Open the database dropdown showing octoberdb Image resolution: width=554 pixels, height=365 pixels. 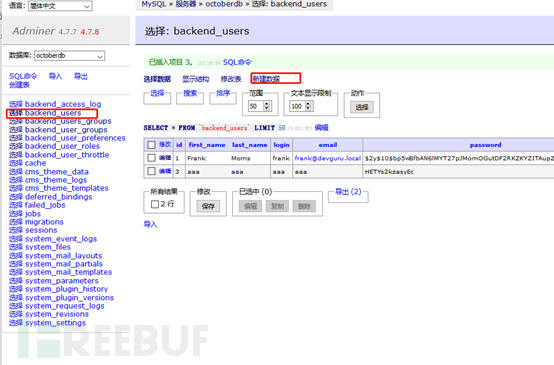(70, 56)
